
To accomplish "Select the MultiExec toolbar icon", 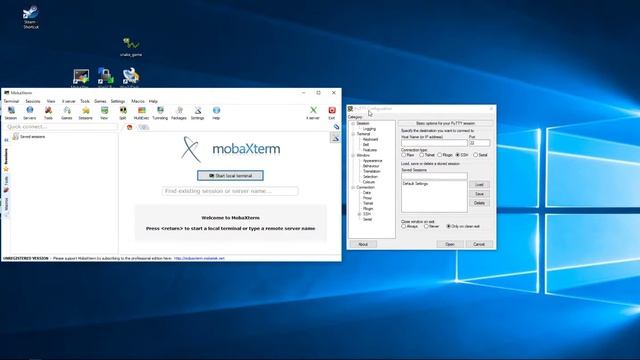I will click(141, 113).
